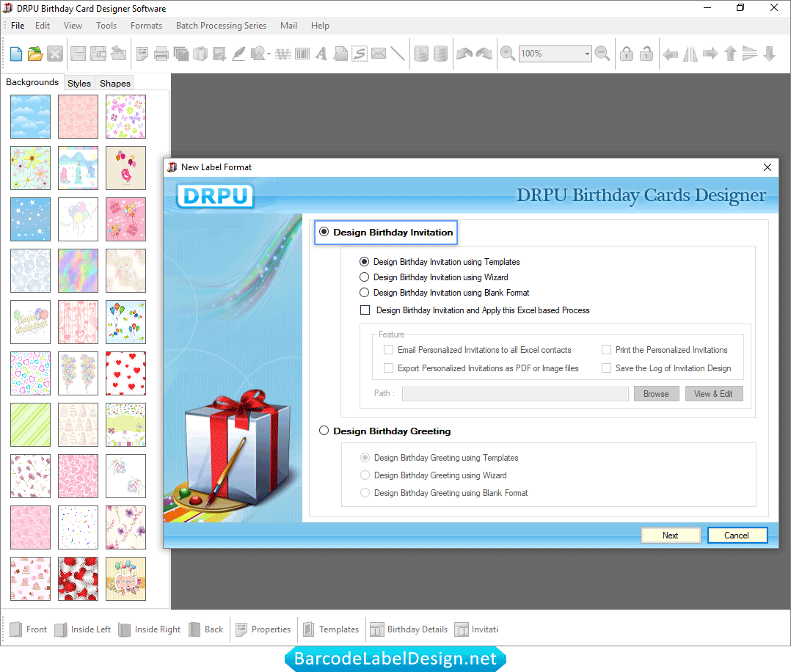Open the Batch Processing Series menu
Image resolution: width=791 pixels, height=672 pixels.
[221, 25]
